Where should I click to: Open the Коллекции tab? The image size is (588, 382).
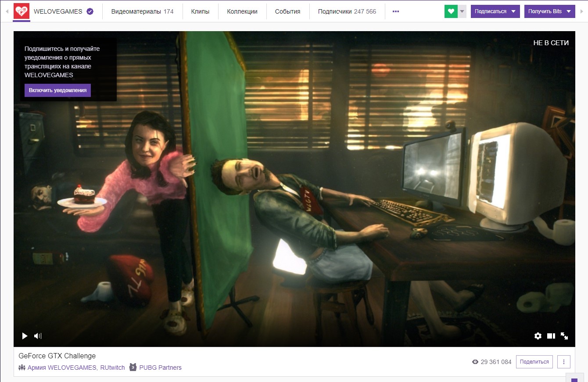(x=242, y=11)
